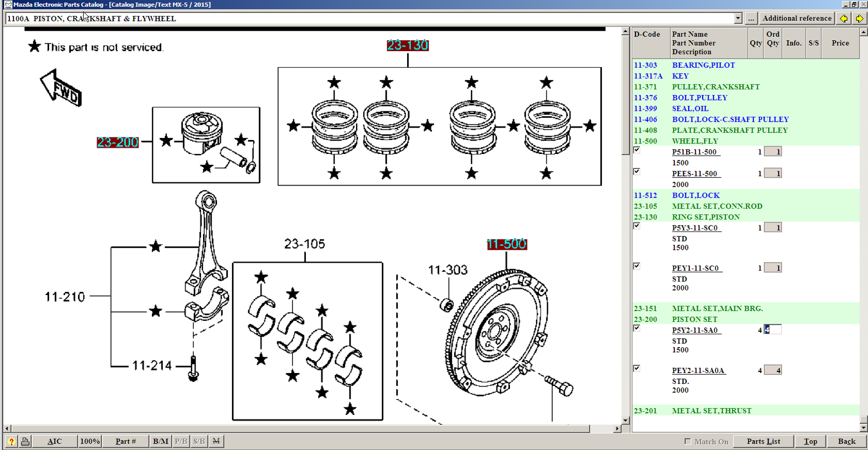Image resolution: width=868 pixels, height=450 pixels.
Task: Click the diagram horizontal scrollbar track
Action: click(x=348, y=428)
